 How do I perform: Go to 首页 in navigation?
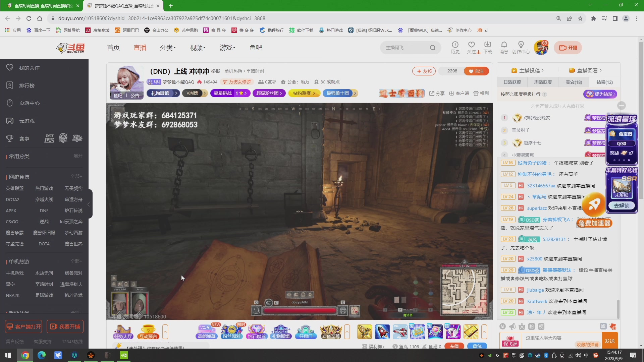pyautogui.click(x=113, y=48)
